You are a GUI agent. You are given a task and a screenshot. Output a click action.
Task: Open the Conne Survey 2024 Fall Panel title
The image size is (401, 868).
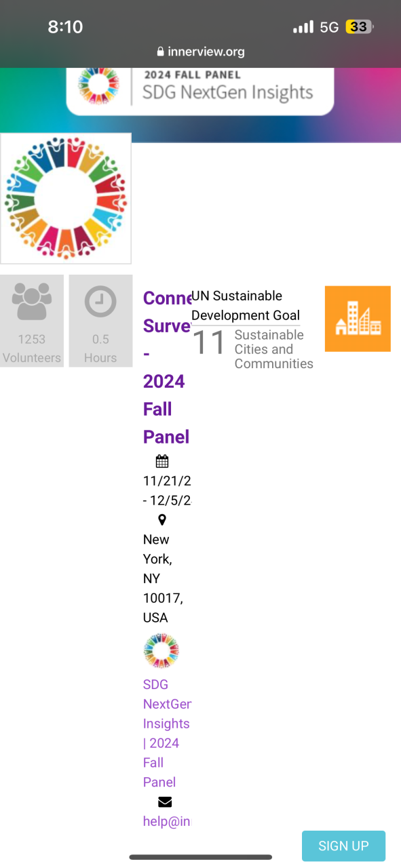[x=167, y=368]
